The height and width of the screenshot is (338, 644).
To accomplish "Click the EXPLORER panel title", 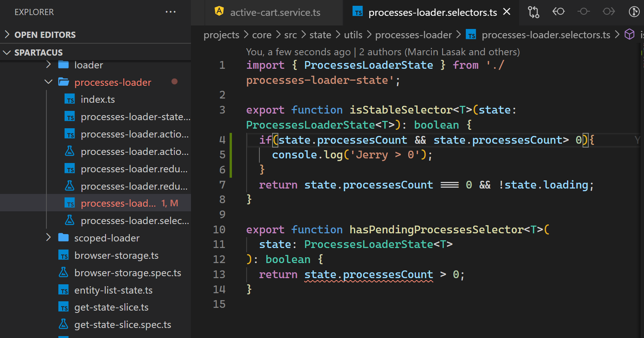I will tap(34, 12).
